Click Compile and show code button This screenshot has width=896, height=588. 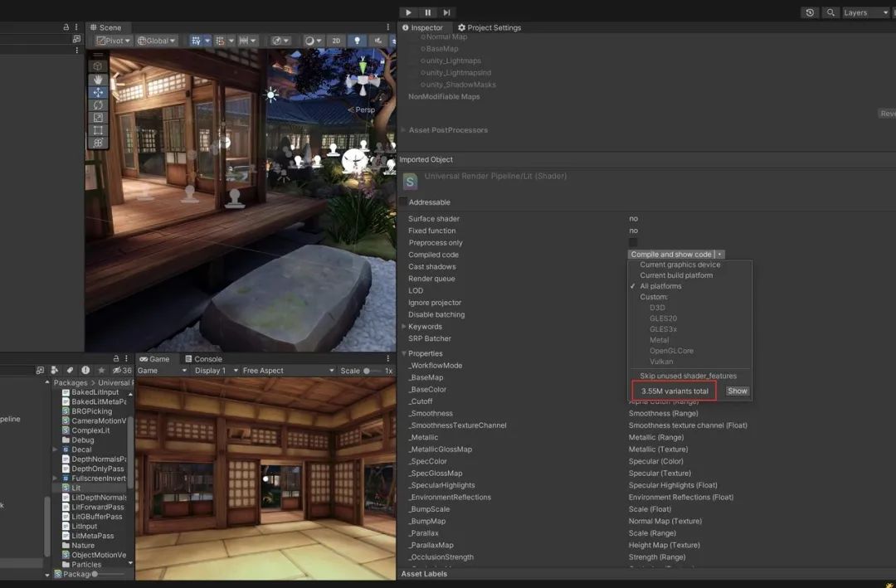coord(670,255)
